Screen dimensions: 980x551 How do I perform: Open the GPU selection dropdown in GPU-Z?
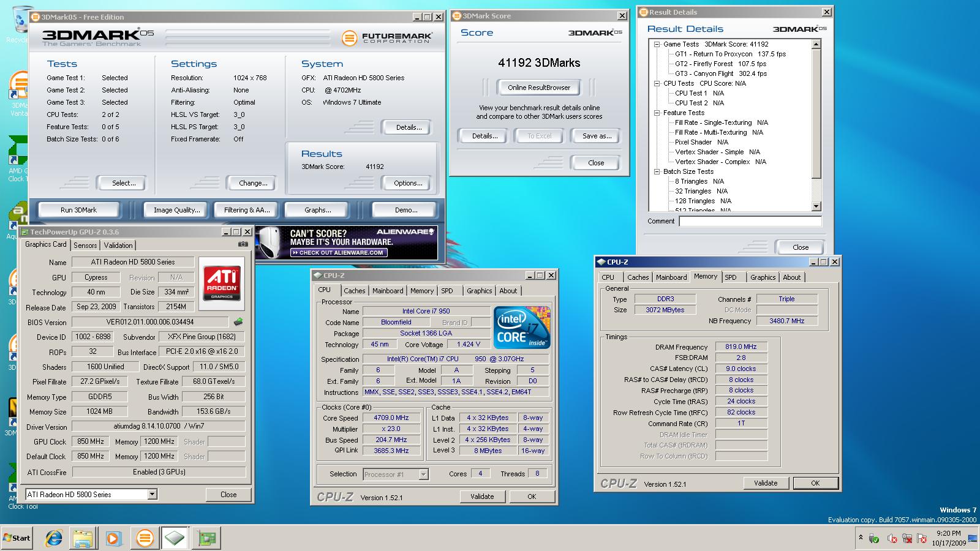coord(153,494)
